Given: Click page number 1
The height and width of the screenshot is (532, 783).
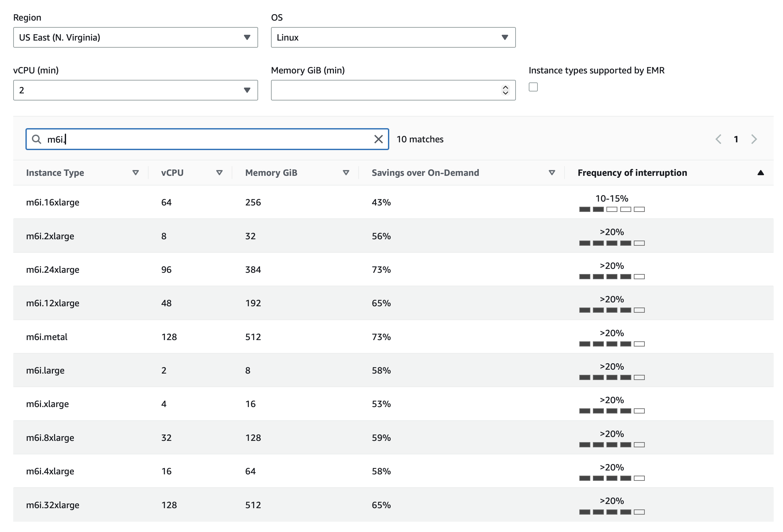Looking at the screenshot, I should (x=736, y=139).
